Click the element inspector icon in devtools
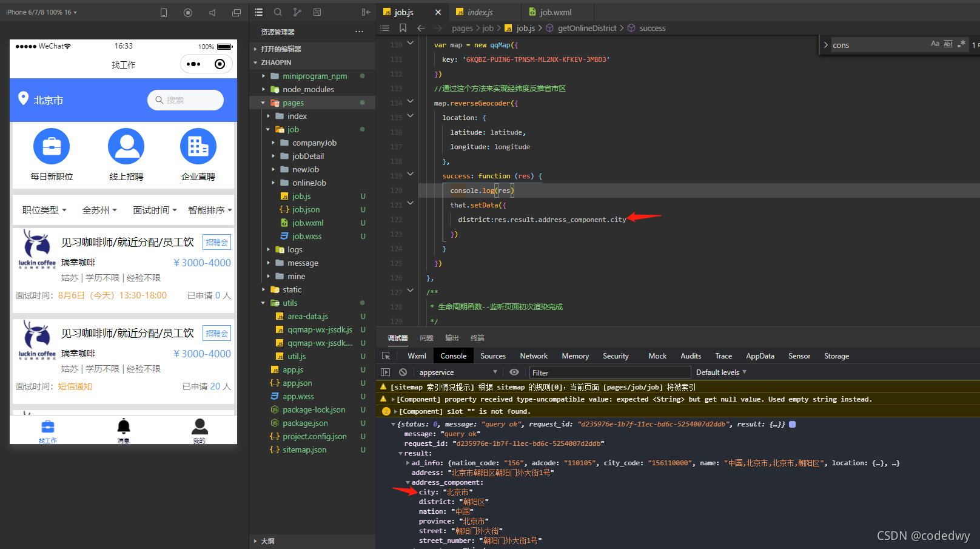 tap(386, 356)
